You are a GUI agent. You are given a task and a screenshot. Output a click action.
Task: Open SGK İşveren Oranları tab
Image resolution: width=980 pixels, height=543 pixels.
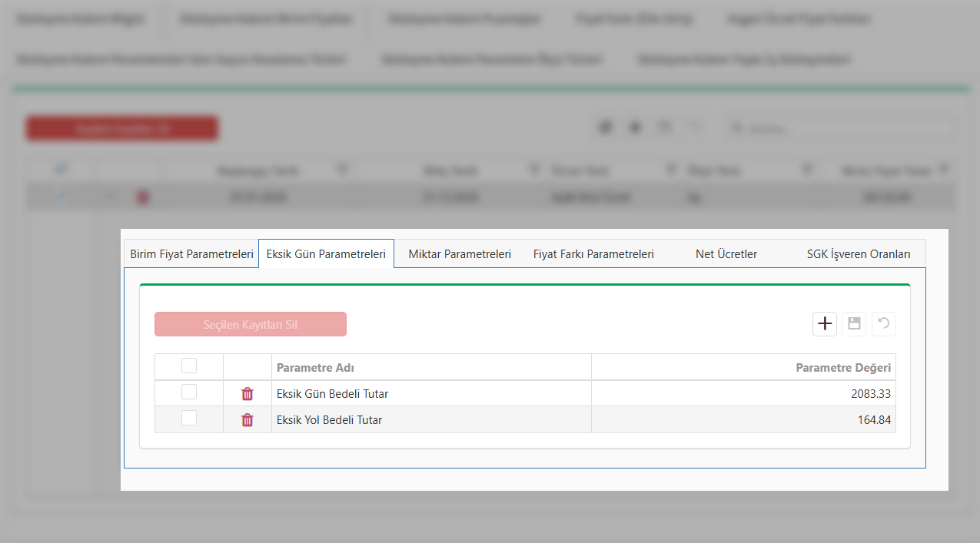point(859,254)
